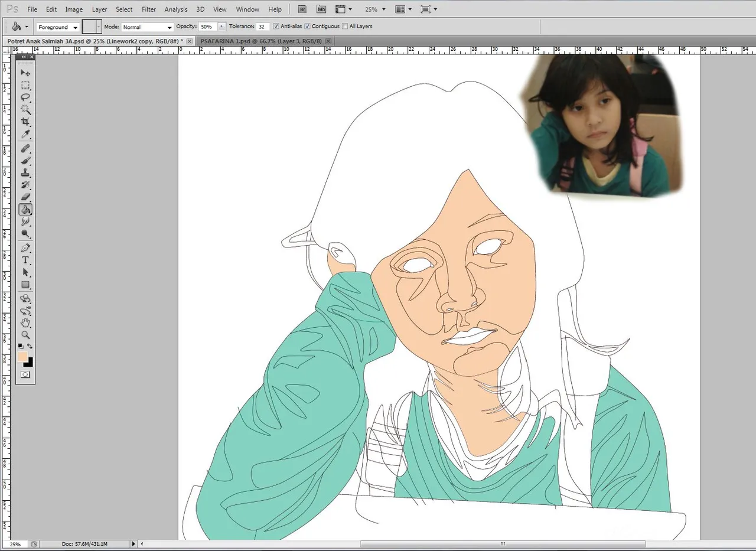Open the blending Mode dropdown

148,27
